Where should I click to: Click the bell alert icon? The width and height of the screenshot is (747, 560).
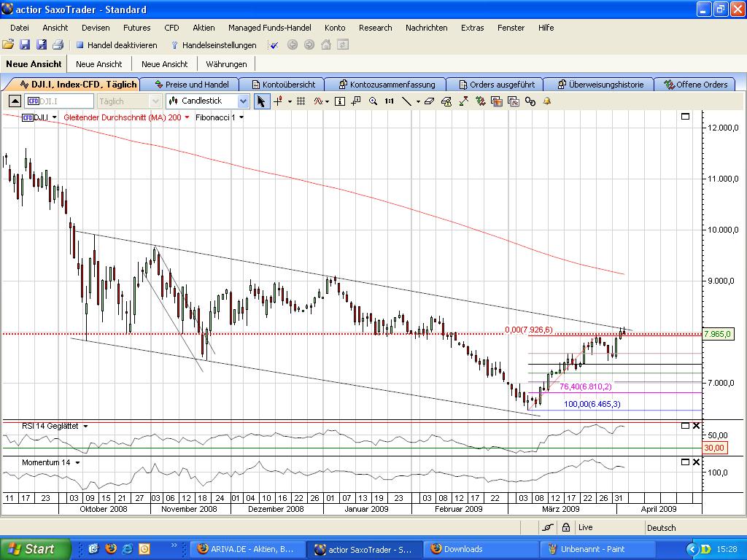coord(547,101)
